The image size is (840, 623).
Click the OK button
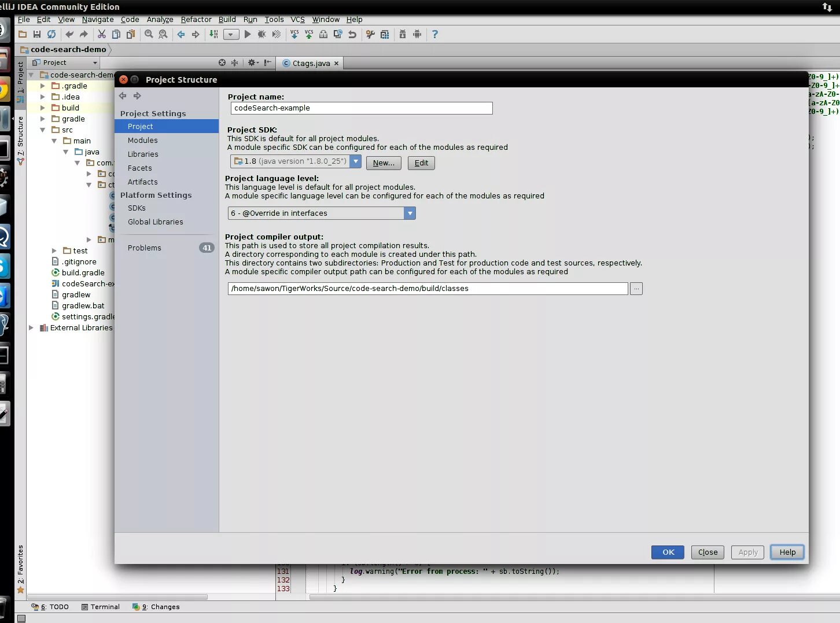668,552
